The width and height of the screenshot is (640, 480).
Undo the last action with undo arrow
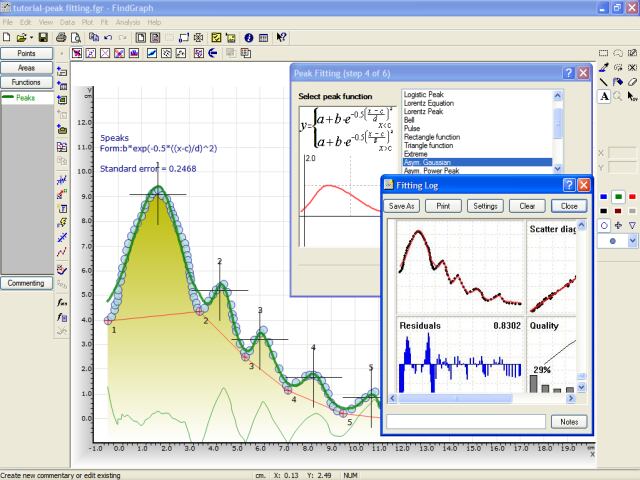[x=108, y=38]
